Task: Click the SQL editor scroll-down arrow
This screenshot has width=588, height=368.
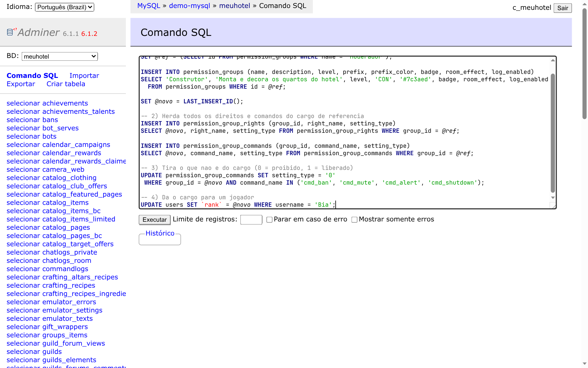Action: [x=553, y=198]
